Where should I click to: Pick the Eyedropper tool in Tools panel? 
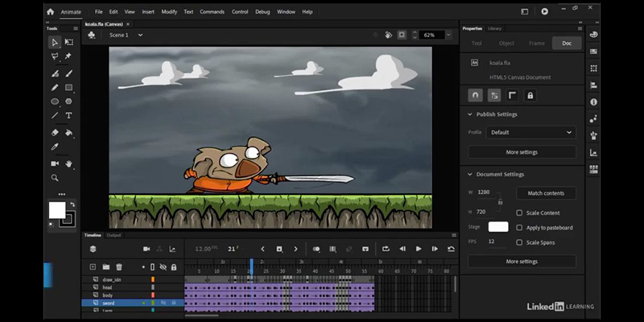click(x=55, y=147)
